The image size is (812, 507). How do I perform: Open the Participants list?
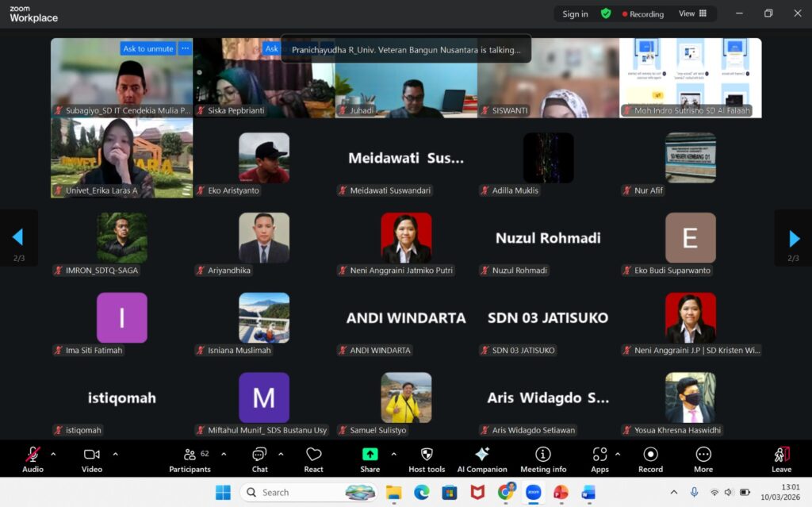[x=191, y=459]
